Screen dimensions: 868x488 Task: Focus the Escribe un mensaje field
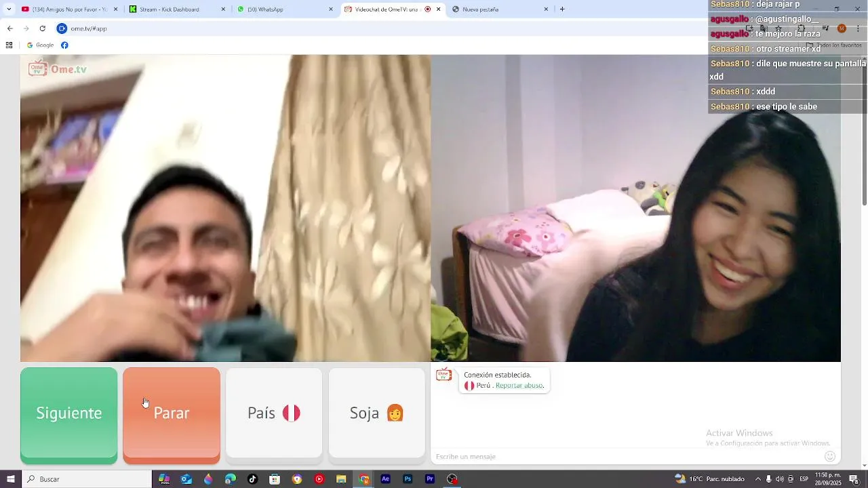(x=627, y=457)
